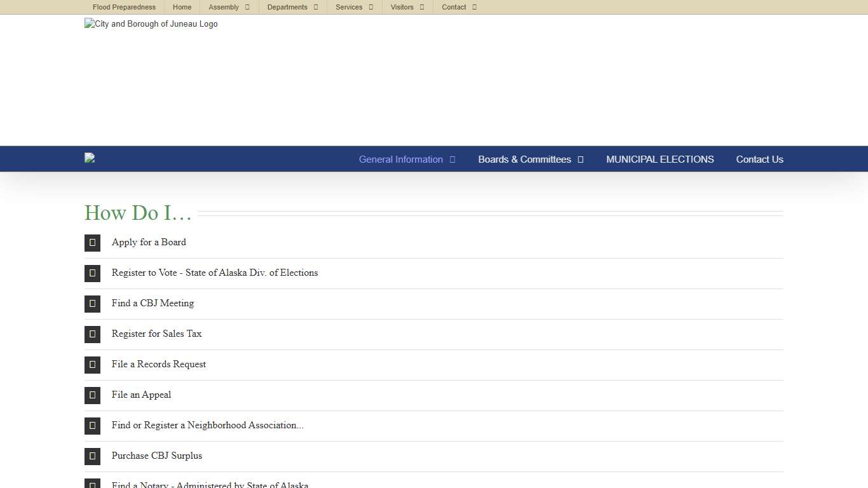Image resolution: width=868 pixels, height=488 pixels.
Task: Click the icon beside Find a CBJ Meeting
Action: 92,304
